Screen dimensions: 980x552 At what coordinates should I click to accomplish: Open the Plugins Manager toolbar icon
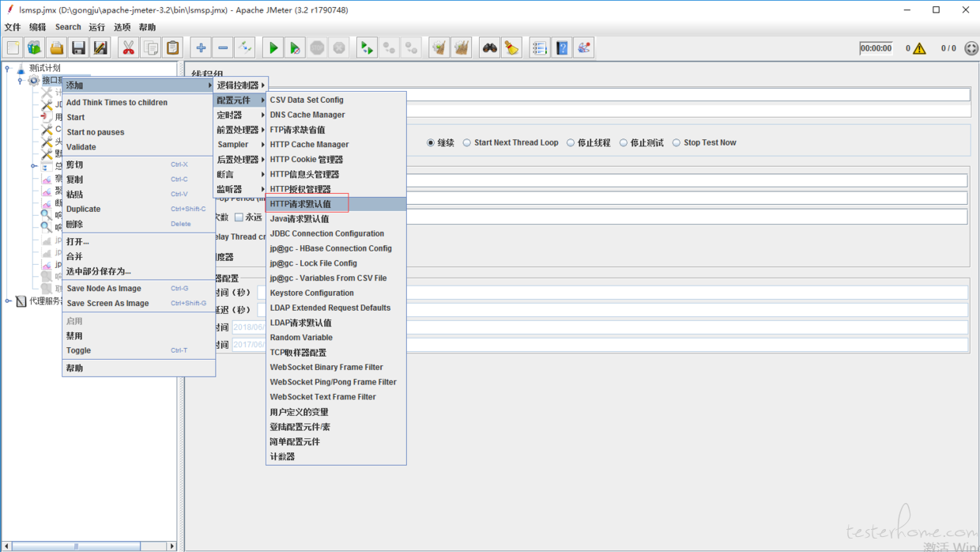pyautogui.click(x=584, y=48)
